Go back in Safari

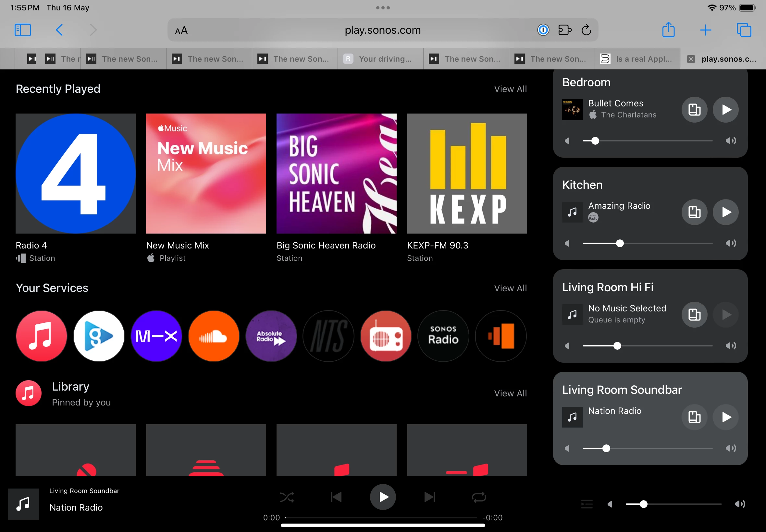(x=59, y=30)
